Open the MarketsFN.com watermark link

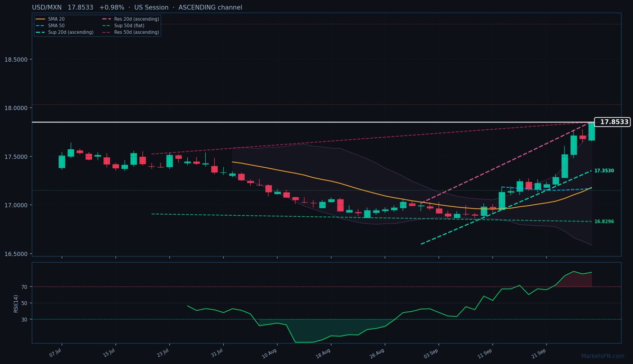click(602, 356)
